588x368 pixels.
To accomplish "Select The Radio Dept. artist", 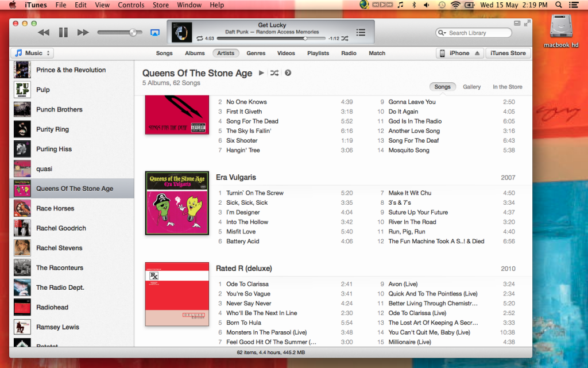I will coord(72,287).
